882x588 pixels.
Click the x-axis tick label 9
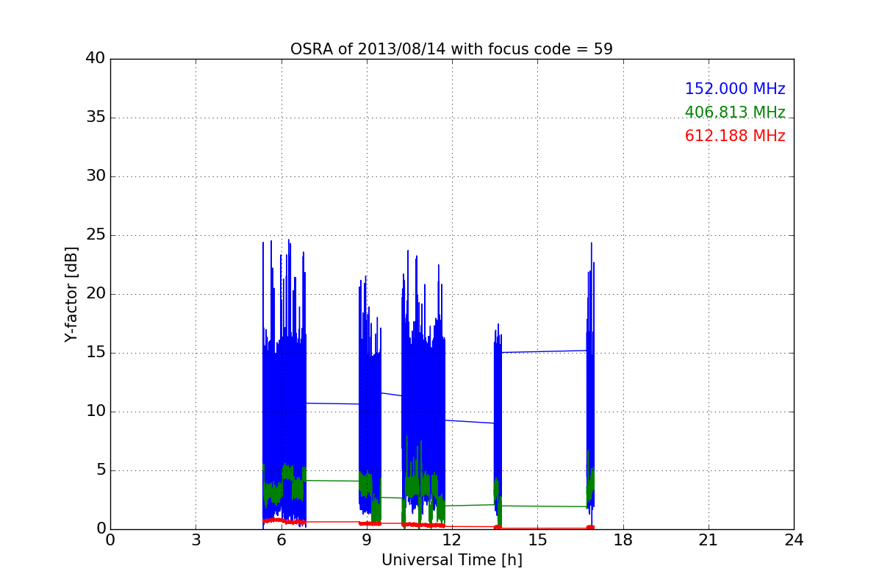[367, 539]
